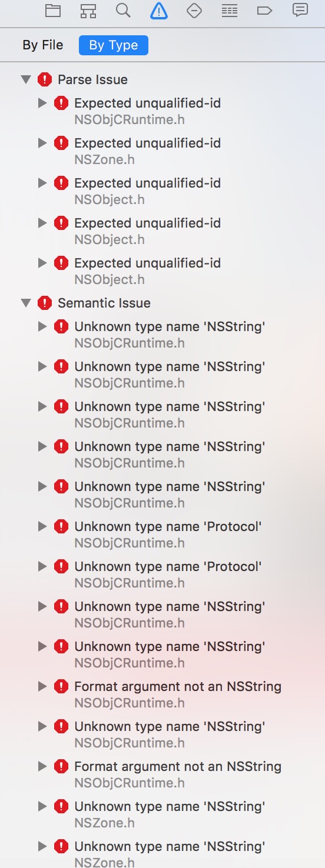Collapse the Parse Issue group

pos(26,79)
